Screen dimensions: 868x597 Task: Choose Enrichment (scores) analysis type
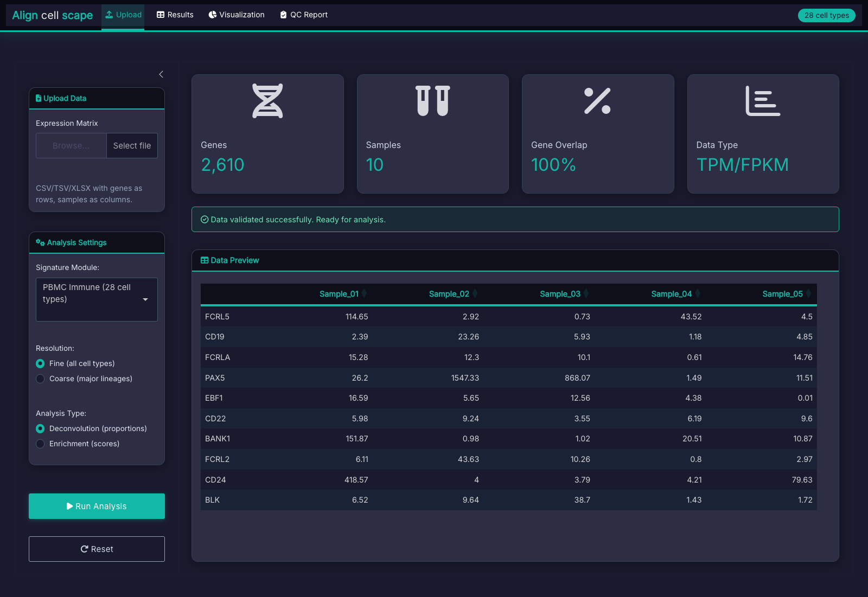(40, 444)
